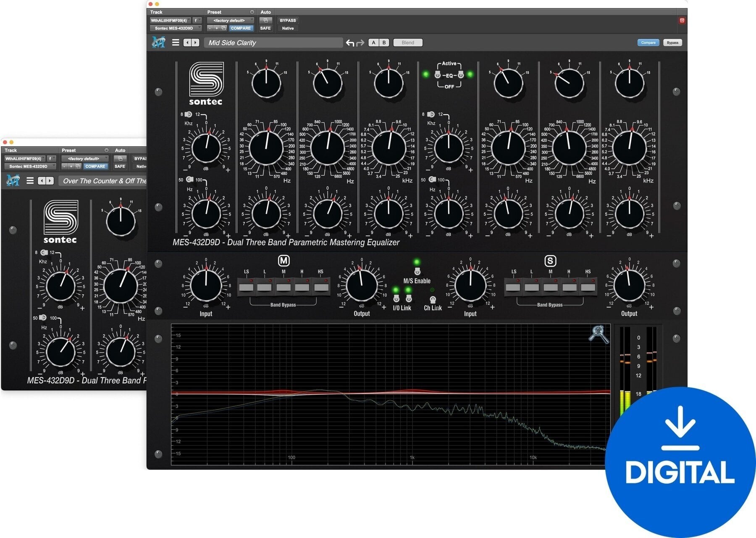Click the copy settings icon next to COMPARE
Image resolution: width=756 pixels, height=538 pixels.
(x=224, y=28)
